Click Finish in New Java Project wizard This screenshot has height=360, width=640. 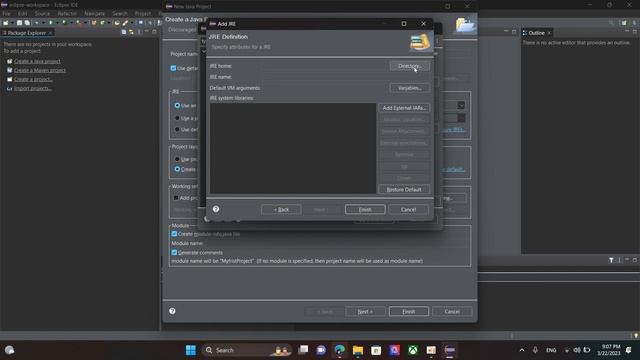(409, 311)
